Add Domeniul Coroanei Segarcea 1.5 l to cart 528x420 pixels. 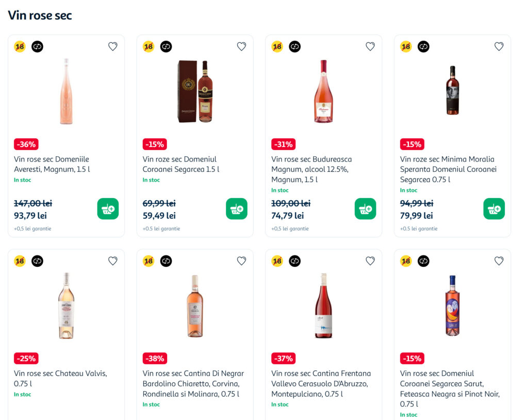click(236, 208)
